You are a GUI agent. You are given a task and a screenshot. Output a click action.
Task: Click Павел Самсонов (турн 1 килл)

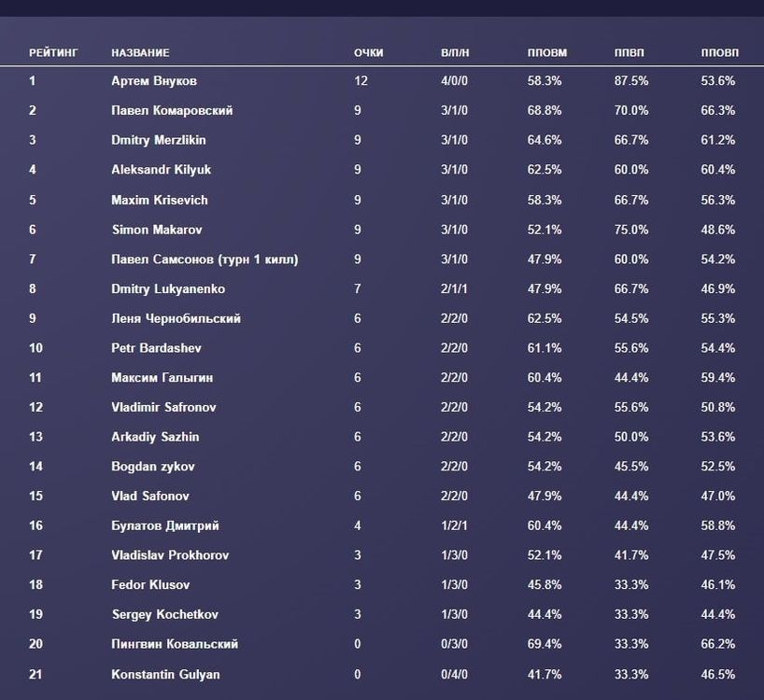205,259
